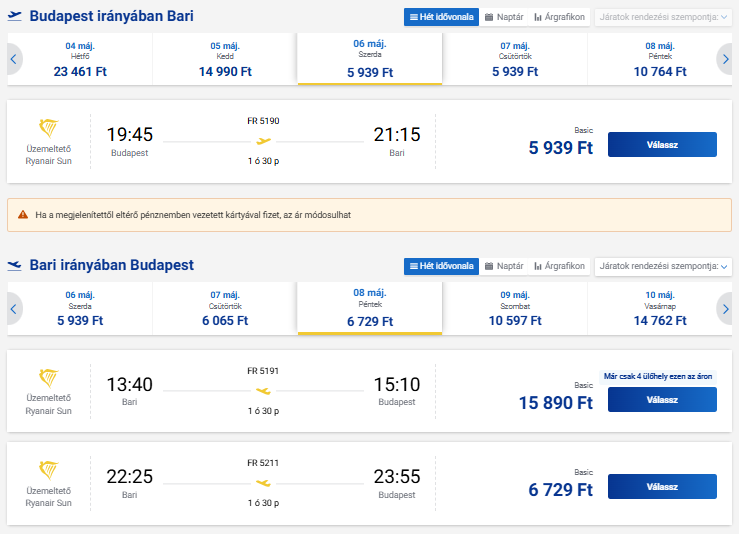Click next dates arrow in Budapest–Bari carousel
Viewport: 739px width, 534px height.
[725, 60]
